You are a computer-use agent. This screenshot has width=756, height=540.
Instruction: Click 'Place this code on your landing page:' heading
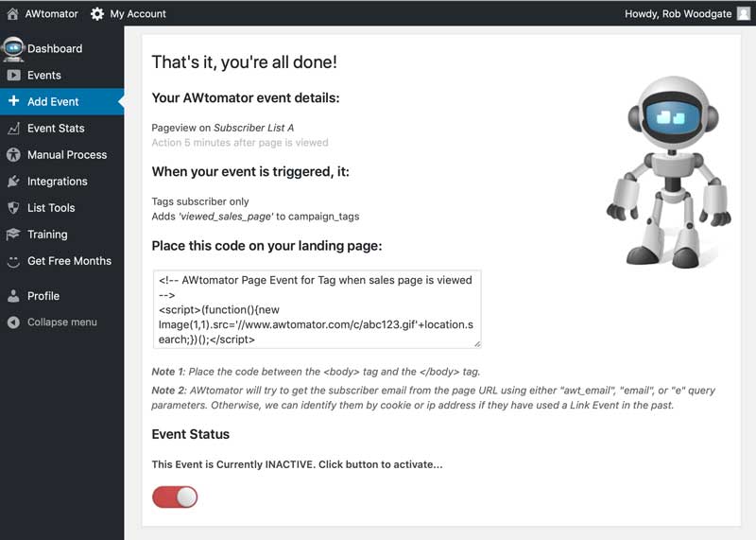pyautogui.click(x=266, y=246)
